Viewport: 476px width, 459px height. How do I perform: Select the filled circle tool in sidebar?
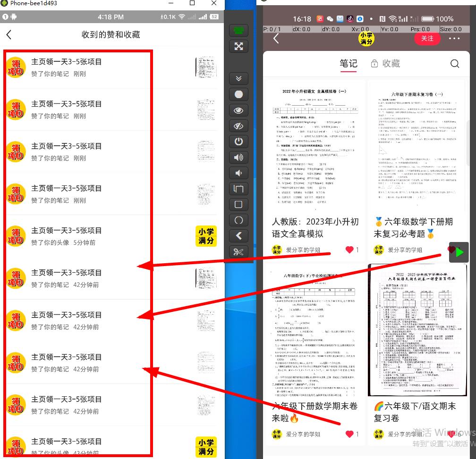238,94
